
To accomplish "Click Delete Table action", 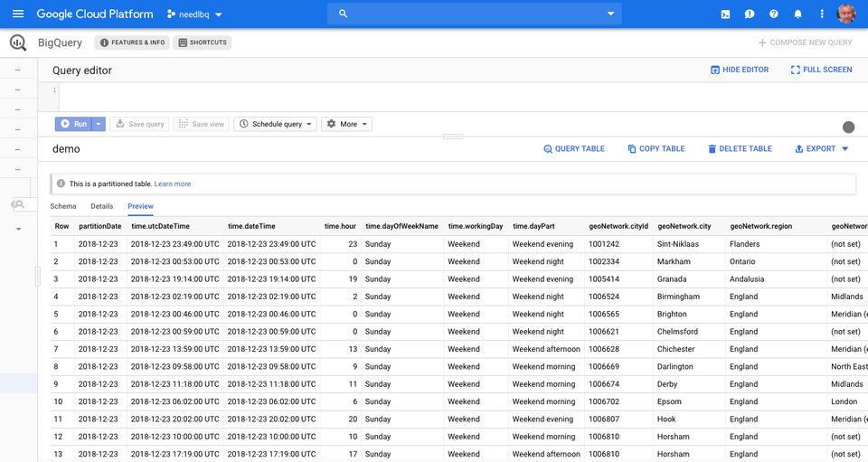I will 740,149.
